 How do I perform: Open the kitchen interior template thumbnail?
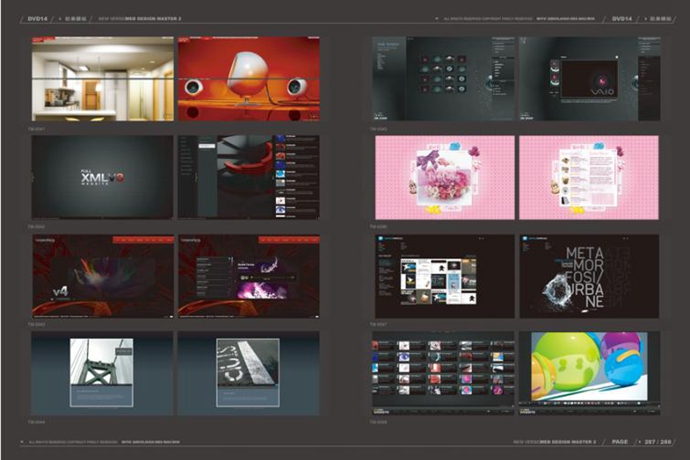coord(103,79)
